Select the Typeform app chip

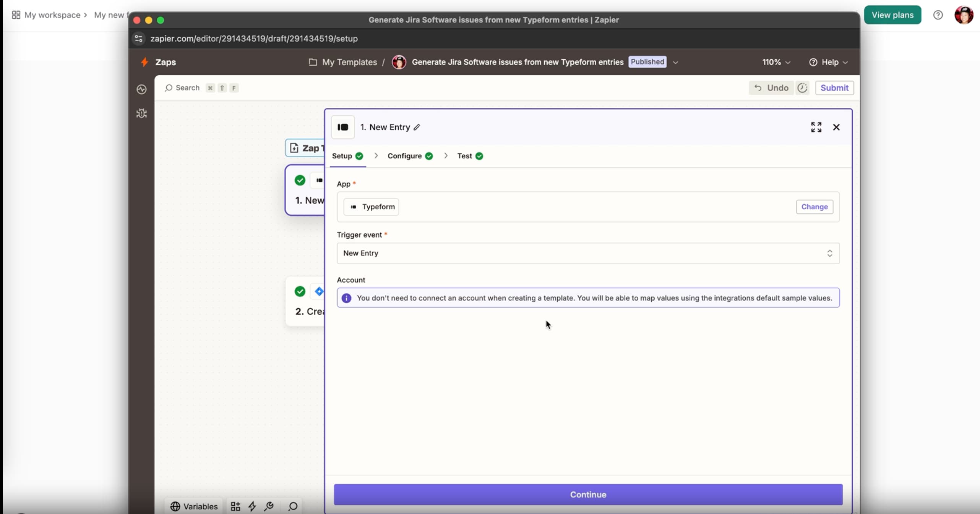pos(371,207)
